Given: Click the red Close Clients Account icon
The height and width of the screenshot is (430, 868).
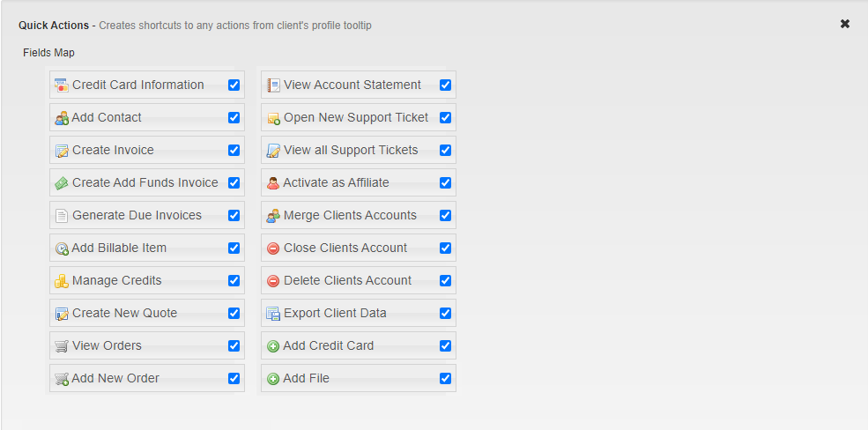Looking at the screenshot, I should [x=273, y=248].
